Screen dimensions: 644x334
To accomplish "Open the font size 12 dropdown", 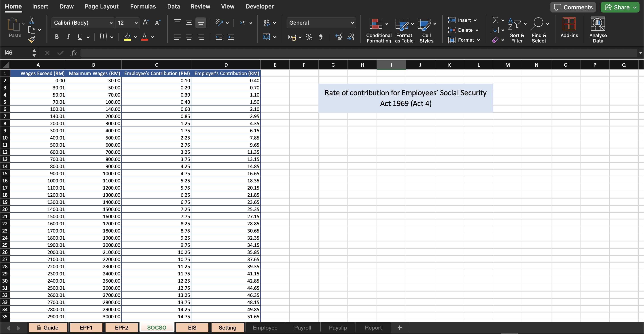I will [136, 23].
